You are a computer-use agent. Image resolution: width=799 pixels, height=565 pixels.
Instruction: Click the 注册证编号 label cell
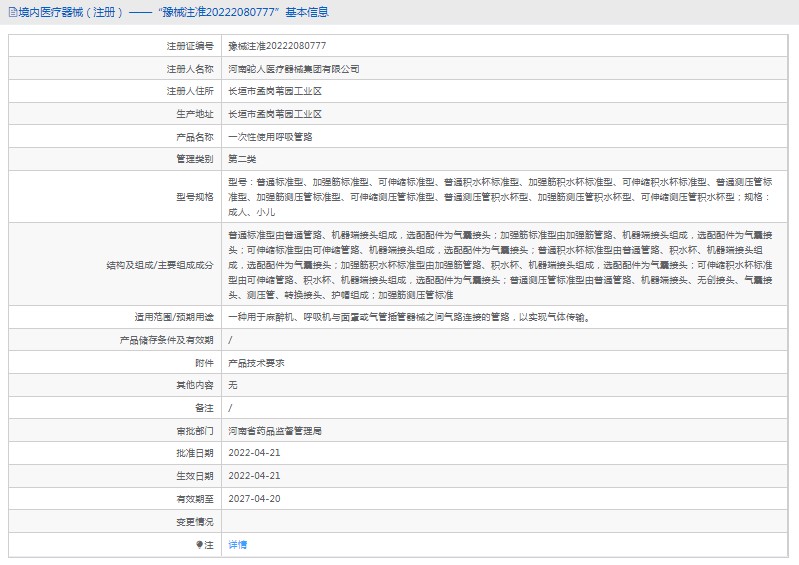point(115,46)
